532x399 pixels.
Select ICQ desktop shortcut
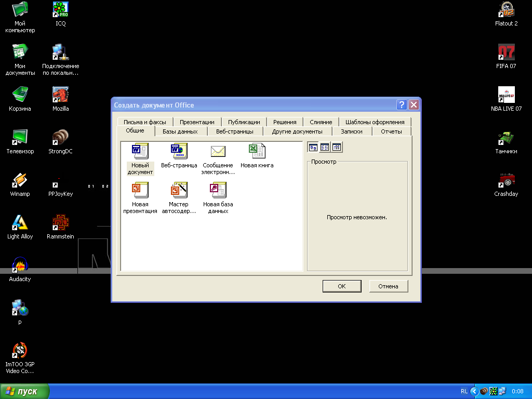61,14
